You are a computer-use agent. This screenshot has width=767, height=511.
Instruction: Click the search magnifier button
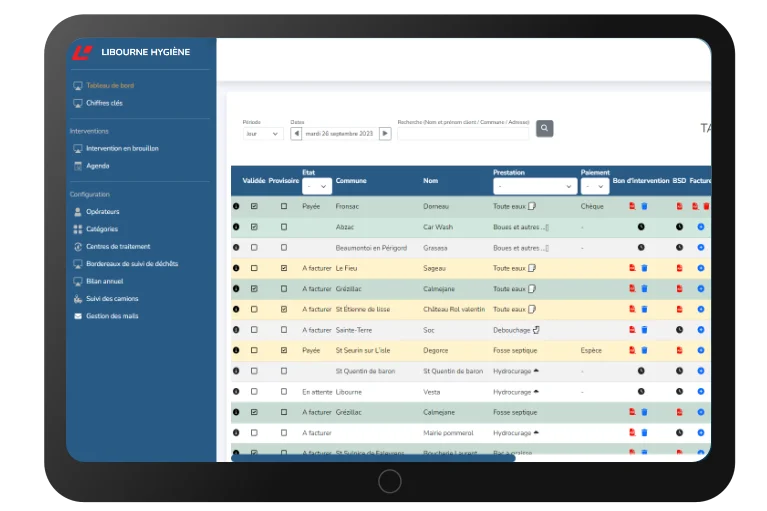pyautogui.click(x=544, y=129)
